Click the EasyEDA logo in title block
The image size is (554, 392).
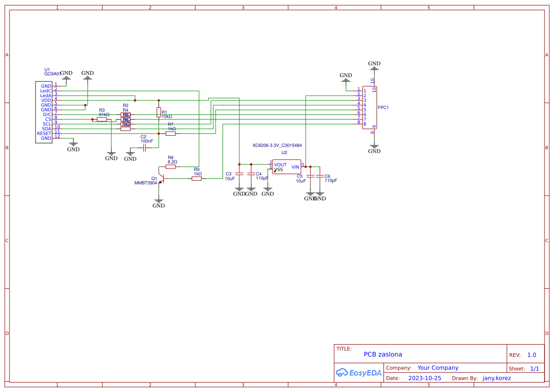(359, 373)
